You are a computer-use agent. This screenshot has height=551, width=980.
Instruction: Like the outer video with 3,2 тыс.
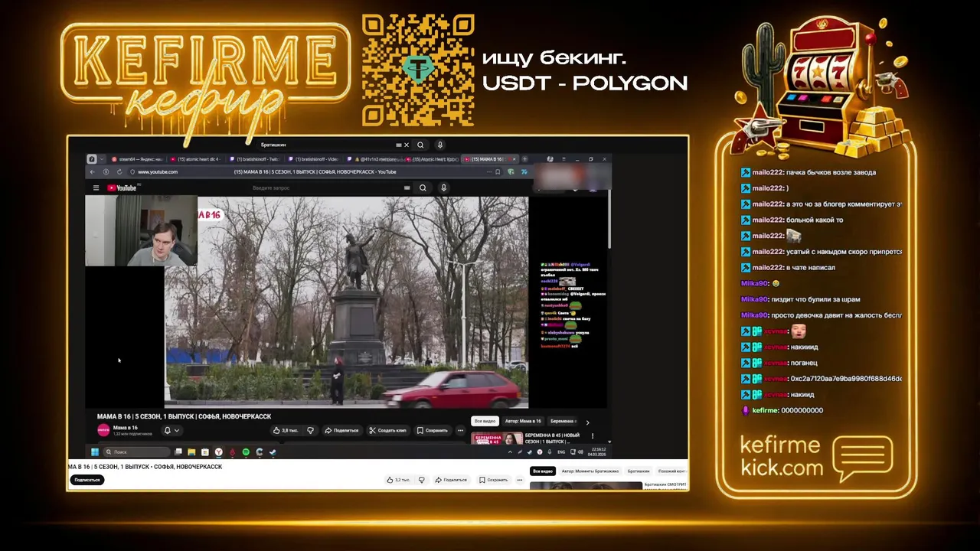pos(398,480)
